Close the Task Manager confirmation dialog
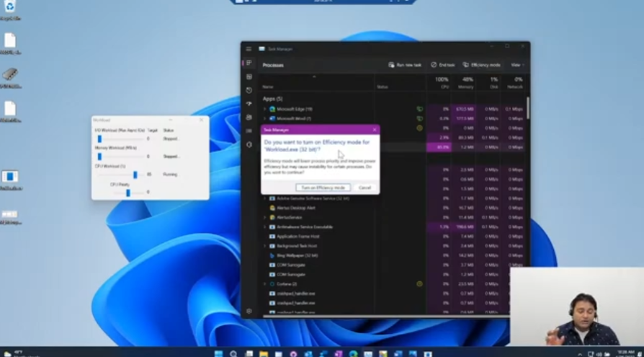The image size is (644, 357). point(374,130)
